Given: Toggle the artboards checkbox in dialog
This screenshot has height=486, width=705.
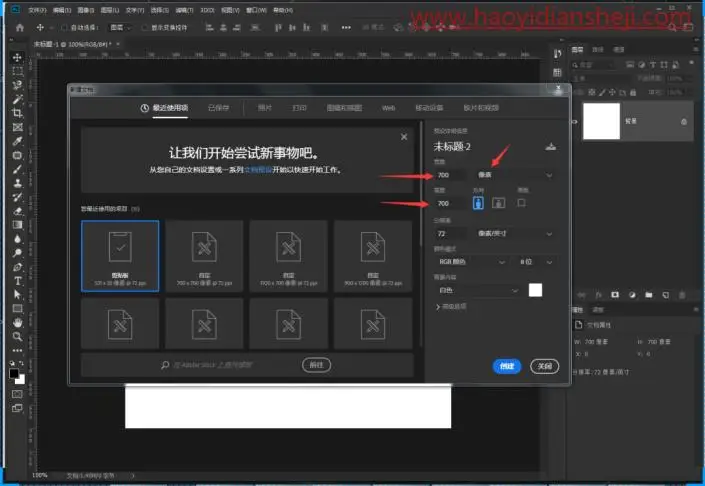Looking at the screenshot, I should 522,203.
